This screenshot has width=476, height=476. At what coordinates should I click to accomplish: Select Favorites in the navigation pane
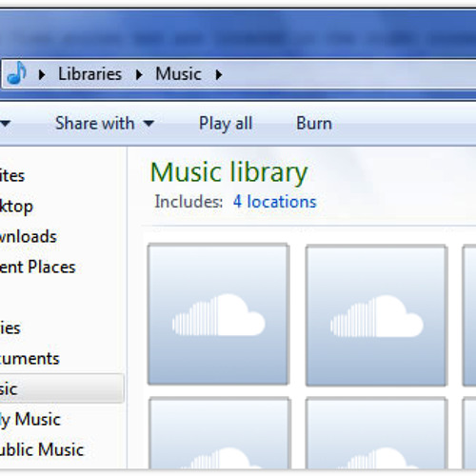click(x=12, y=176)
